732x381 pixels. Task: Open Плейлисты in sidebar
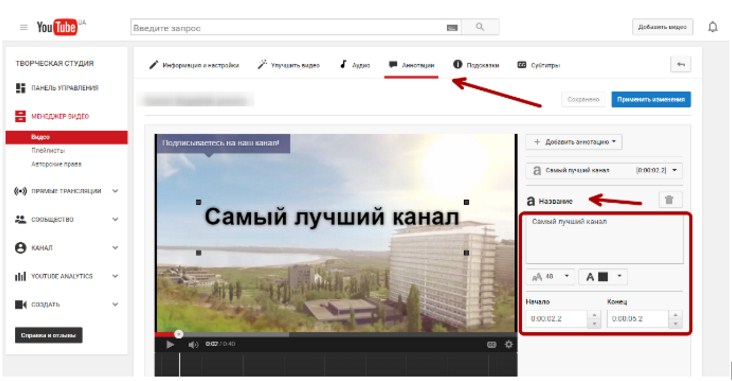48,150
